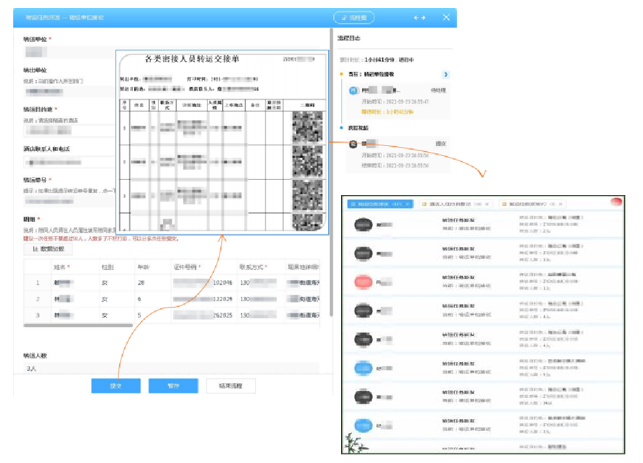The height and width of the screenshot is (463, 643).
Task: Click the top QR code in the handover form
Action: tap(307, 128)
